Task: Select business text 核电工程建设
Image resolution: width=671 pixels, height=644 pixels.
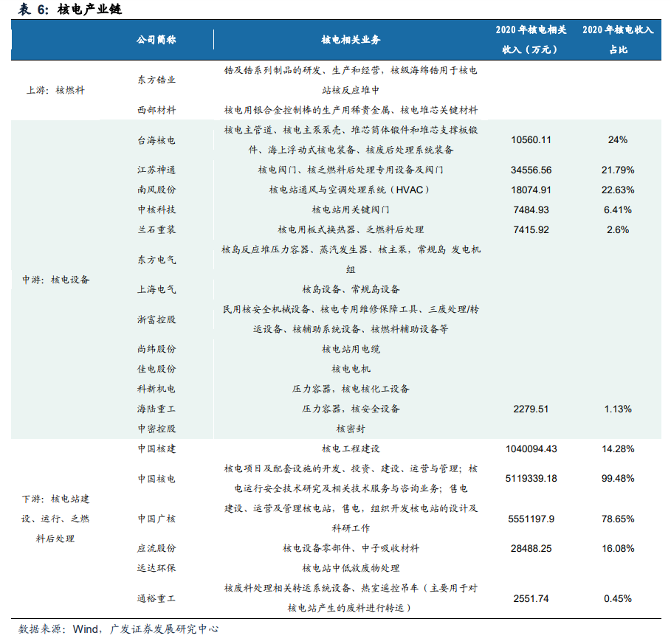Action: coord(351,449)
